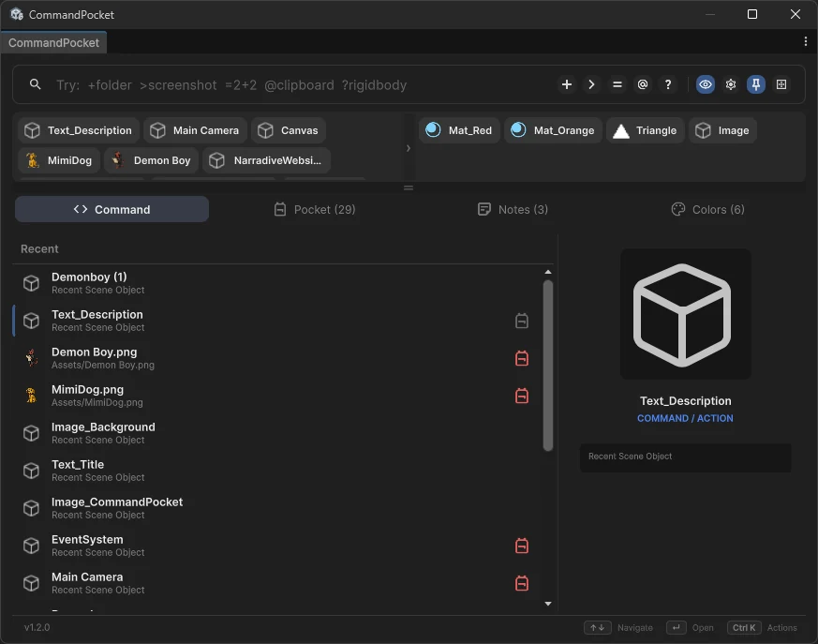The height and width of the screenshot is (644, 818).
Task: Click the Main Camera pocket chip
Action: pos(195,130)
